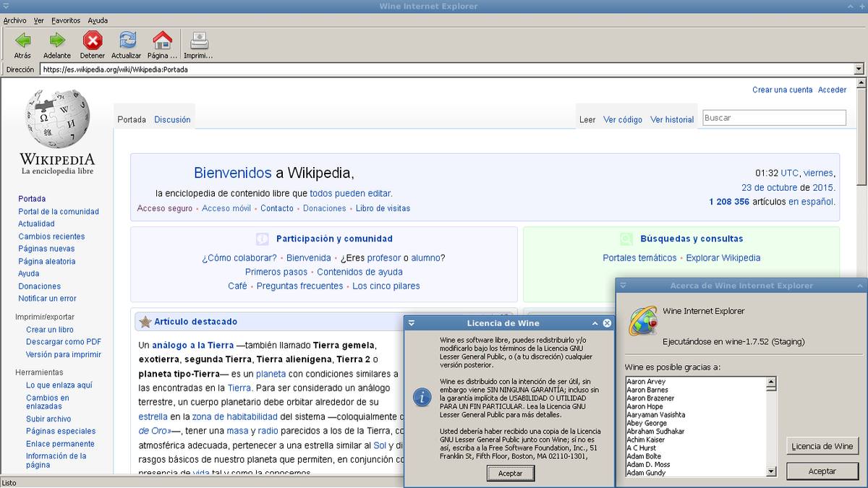
Task: Open the address bar dropdown arrow
Action: click(x=859, y=69)
